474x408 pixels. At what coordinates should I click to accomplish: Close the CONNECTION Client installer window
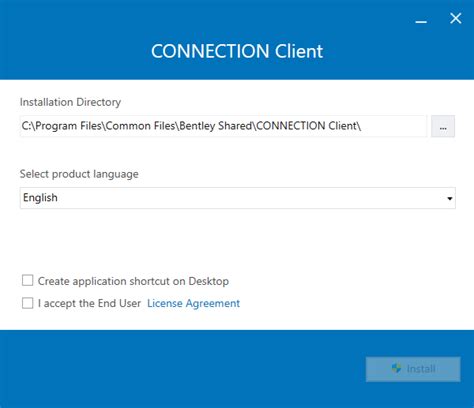tap(456, 18)
